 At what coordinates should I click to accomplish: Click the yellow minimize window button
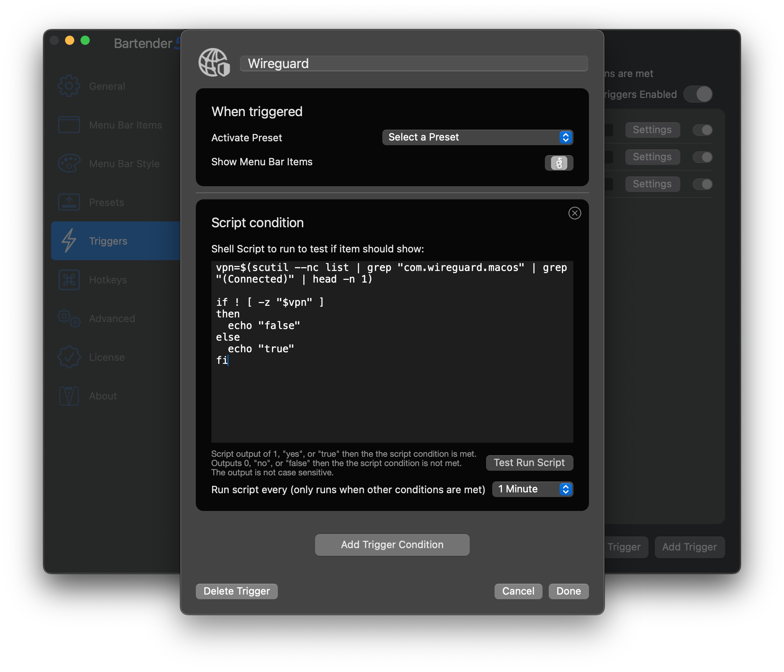70,40
